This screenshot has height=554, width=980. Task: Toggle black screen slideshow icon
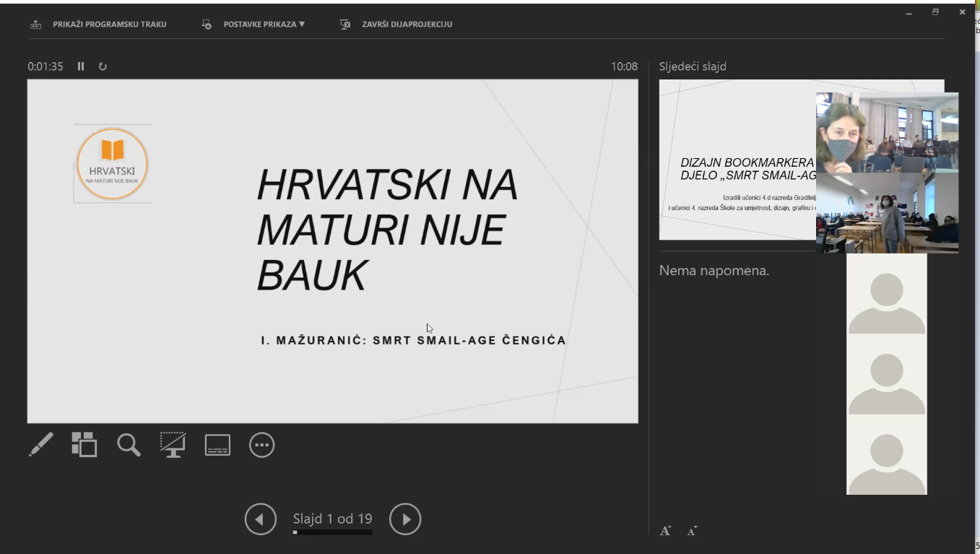[173, 445]
